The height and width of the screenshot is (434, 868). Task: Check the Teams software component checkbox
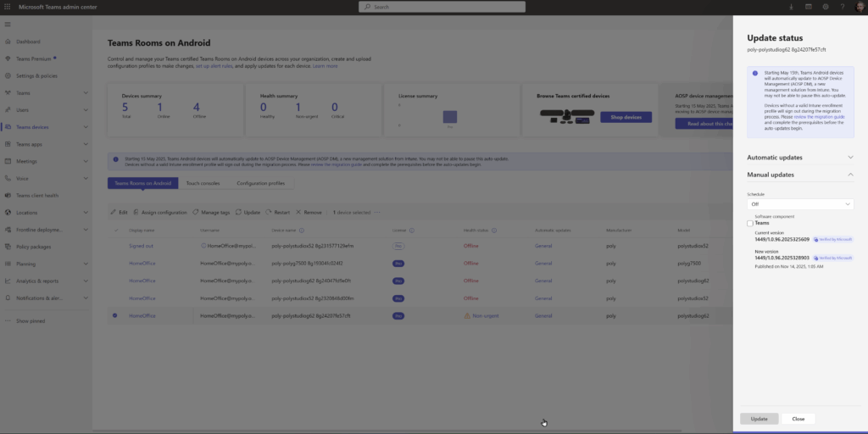click(750, 223)
